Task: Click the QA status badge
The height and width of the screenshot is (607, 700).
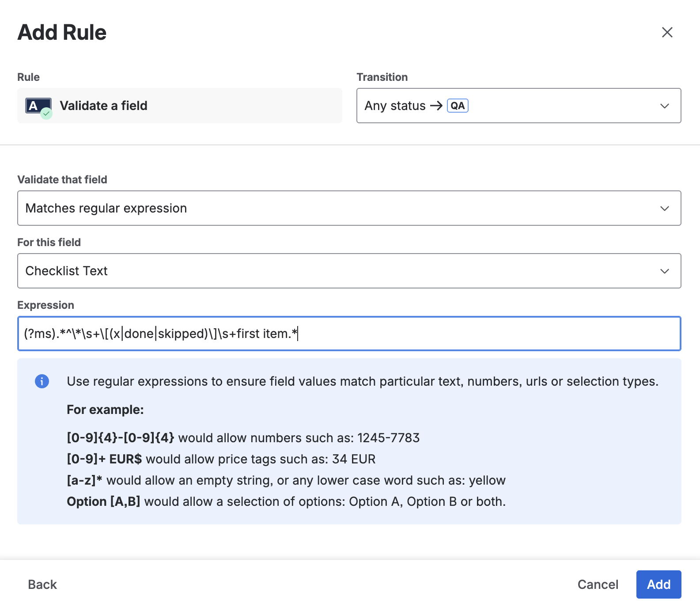Action: 458,106
